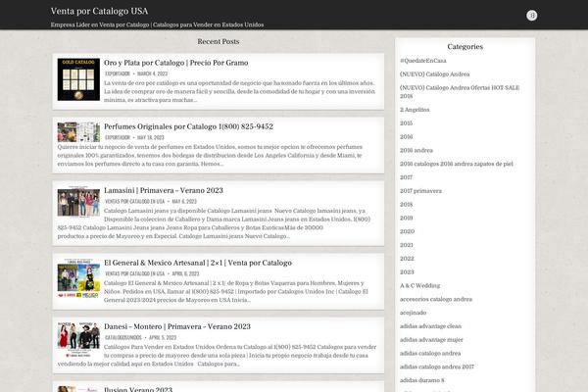Image resolution: width=588 pixels, height=392 pixels.
Task: Open category 2016 catalogos andrea zapatos de piel
Action: [x=457, y=164]
